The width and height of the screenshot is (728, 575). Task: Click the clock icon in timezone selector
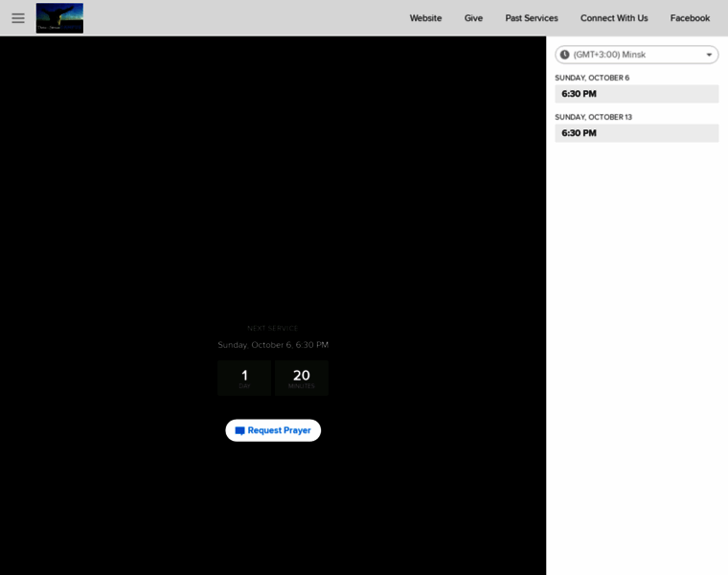point(564,55)
